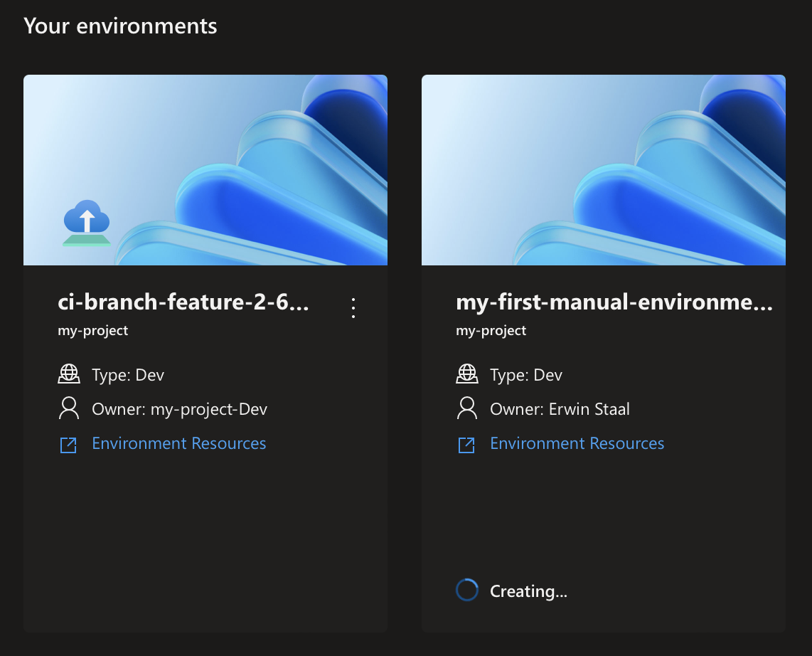The width and height of the screenshot is (812, 656).
Task: Click the external-link icon in my-first-manual-environment card
Action: 466,445
